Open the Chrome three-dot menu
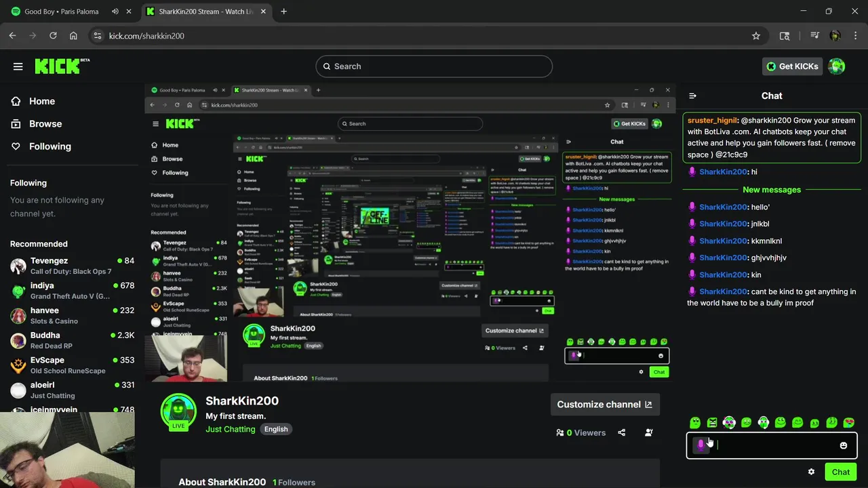Viewport: 868px width, 488px height. tap(855, 36)
